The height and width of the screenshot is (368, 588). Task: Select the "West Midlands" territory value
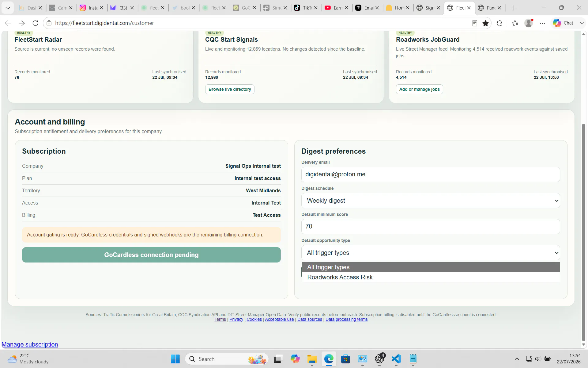coord(263,190)
